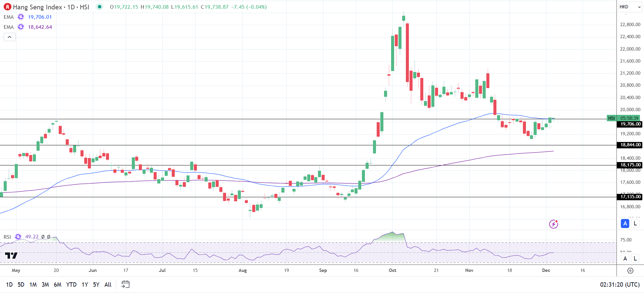Toggle log scale L on RSI pane
Viewport: 644px width, 293px height.
coord(635,258)
